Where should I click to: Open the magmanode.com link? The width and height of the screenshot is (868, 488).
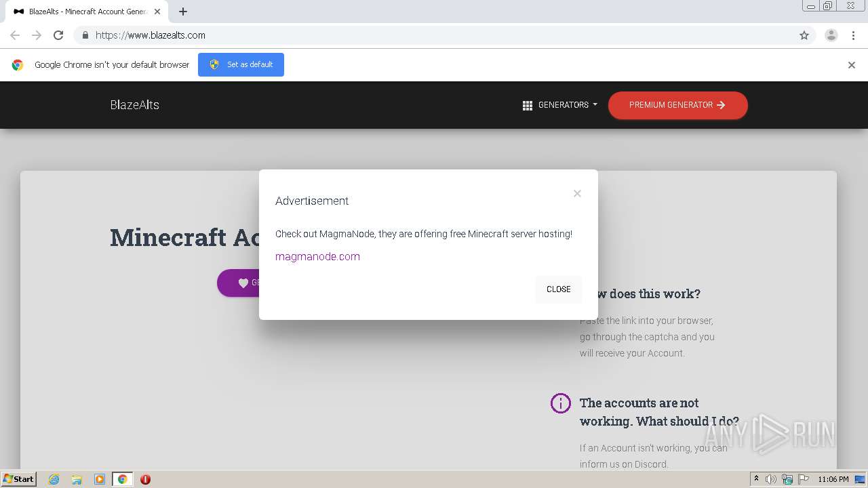coord(317,256)
